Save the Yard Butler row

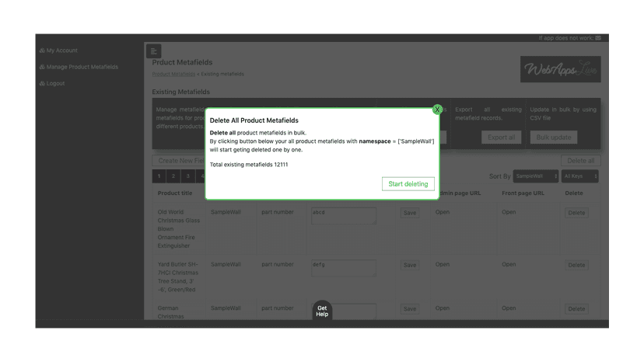(409, 265)
